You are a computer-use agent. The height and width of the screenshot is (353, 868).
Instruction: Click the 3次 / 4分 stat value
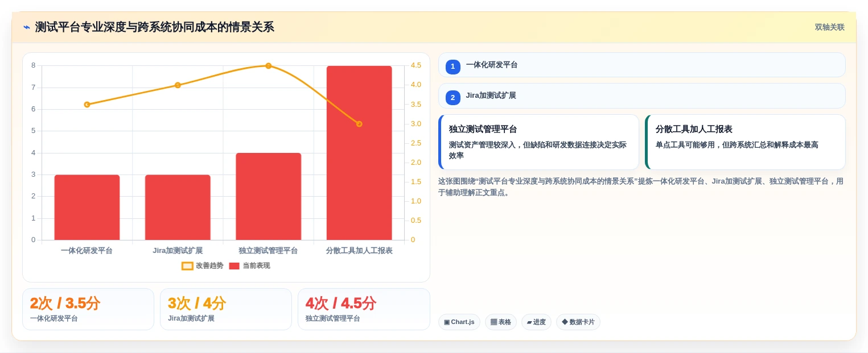click(197, 304)
